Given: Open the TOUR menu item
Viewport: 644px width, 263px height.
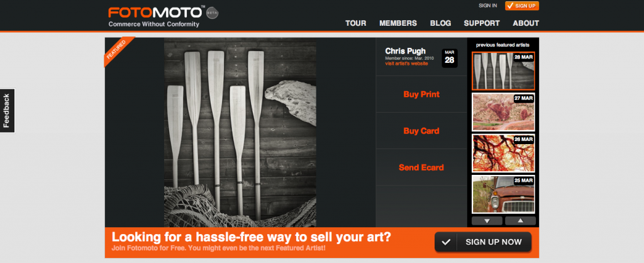Looking at the screenshot, I should point(356,23).
